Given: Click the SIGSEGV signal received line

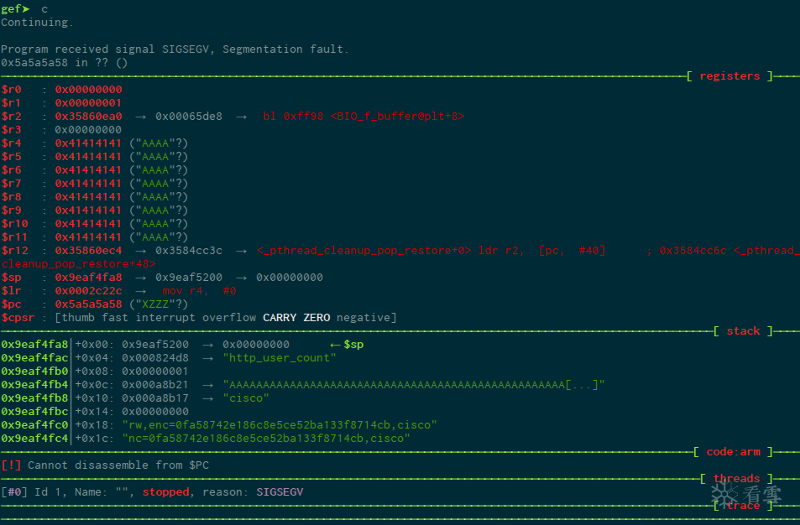Looking at the screenshot, I should 174,49.
